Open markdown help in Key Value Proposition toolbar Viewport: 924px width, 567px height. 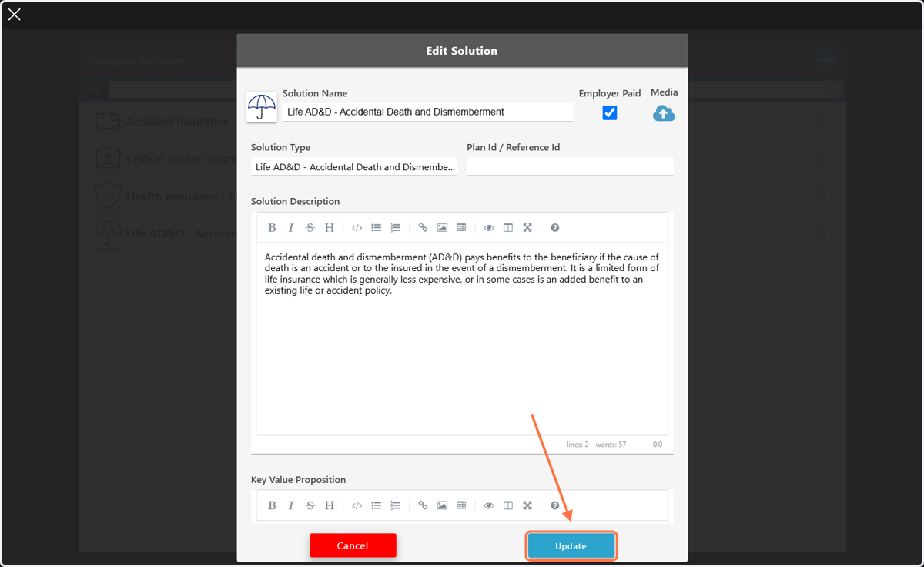(555, 505)
